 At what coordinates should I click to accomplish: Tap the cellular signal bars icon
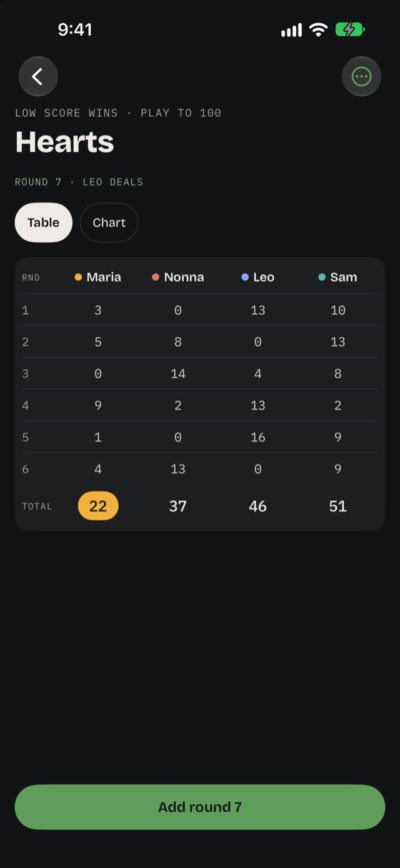[291, 30]
